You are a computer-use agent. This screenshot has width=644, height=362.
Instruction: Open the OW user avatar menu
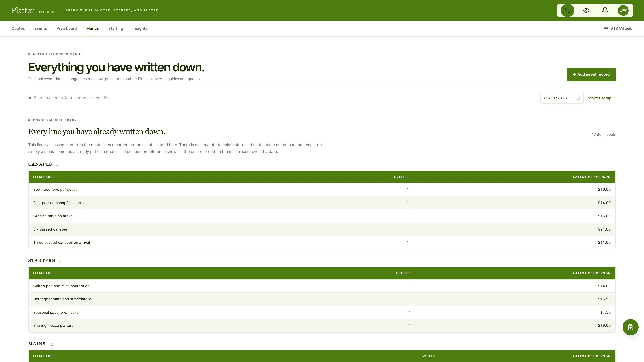tap(623, 10)
